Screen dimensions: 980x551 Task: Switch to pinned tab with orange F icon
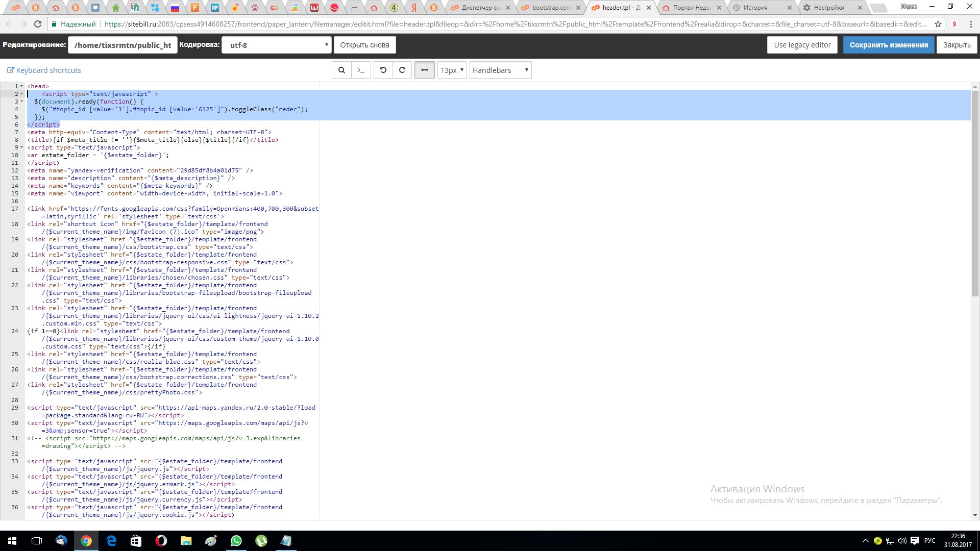[195, 8]
